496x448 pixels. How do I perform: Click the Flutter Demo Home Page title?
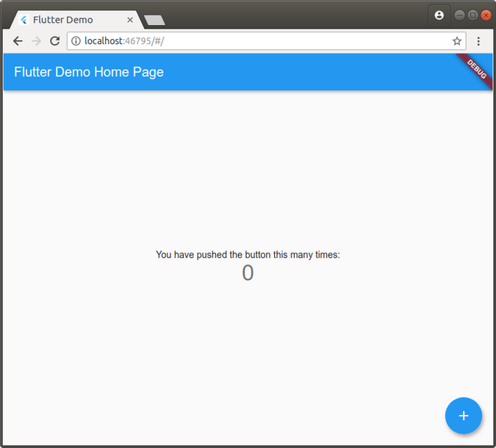pyautogui.click(x=89, y=72)
